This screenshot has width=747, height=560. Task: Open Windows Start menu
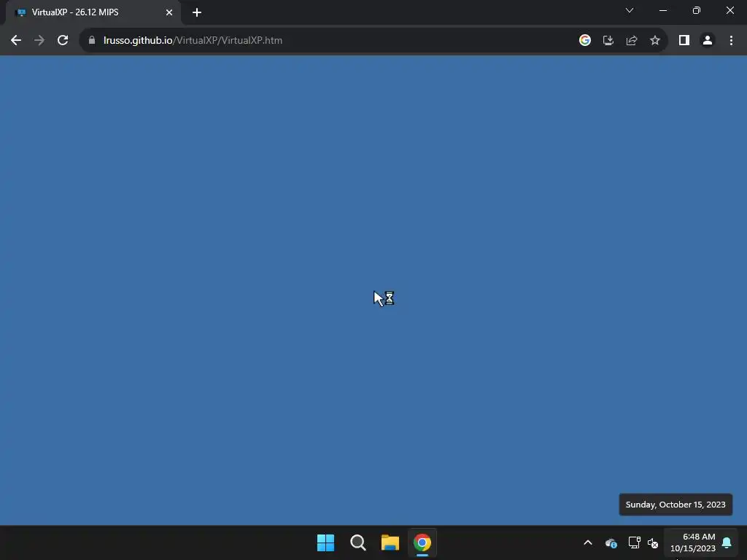326,542
